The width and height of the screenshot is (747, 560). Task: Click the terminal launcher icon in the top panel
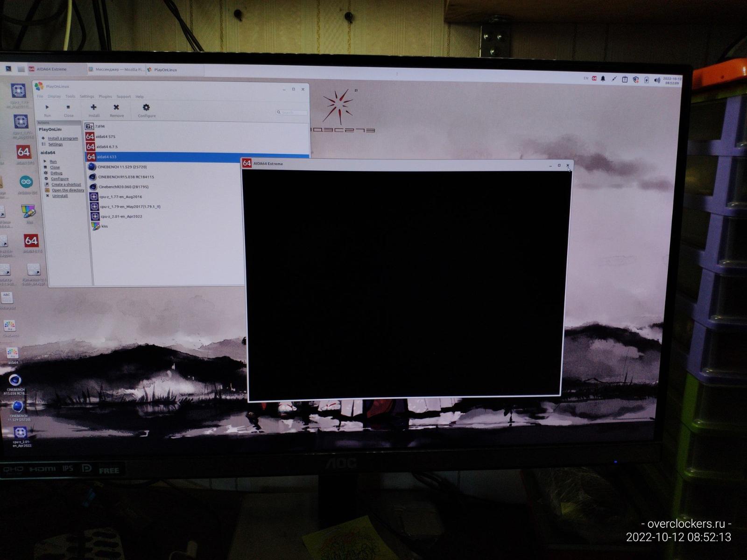pyautogui.click(x=8, y=69)
